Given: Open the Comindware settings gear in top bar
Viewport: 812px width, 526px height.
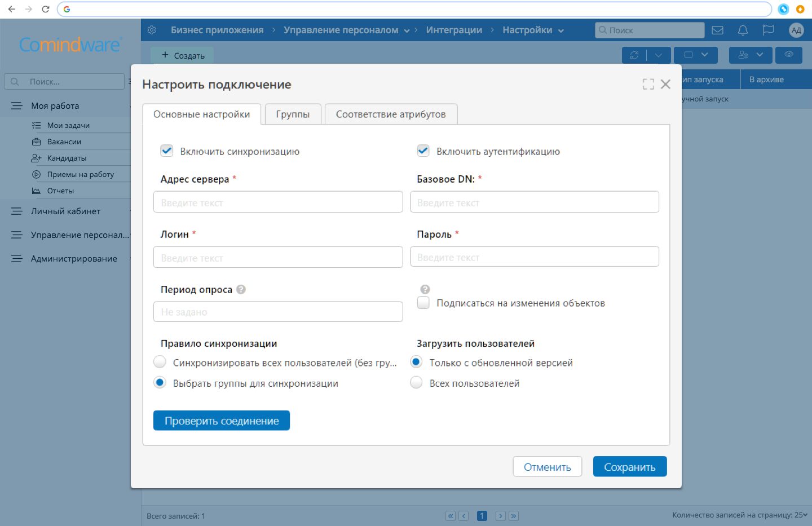Looking at the screenshot, I should pos(151,30).
